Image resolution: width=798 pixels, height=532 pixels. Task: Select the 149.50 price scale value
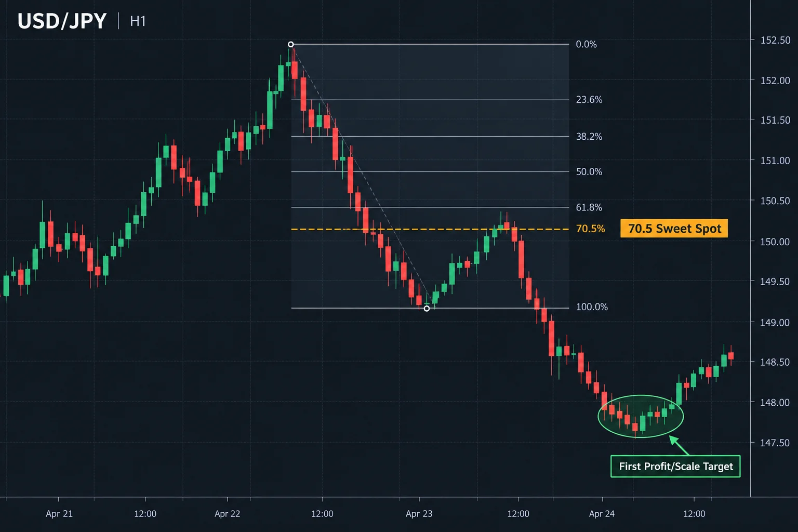point(775,282)
